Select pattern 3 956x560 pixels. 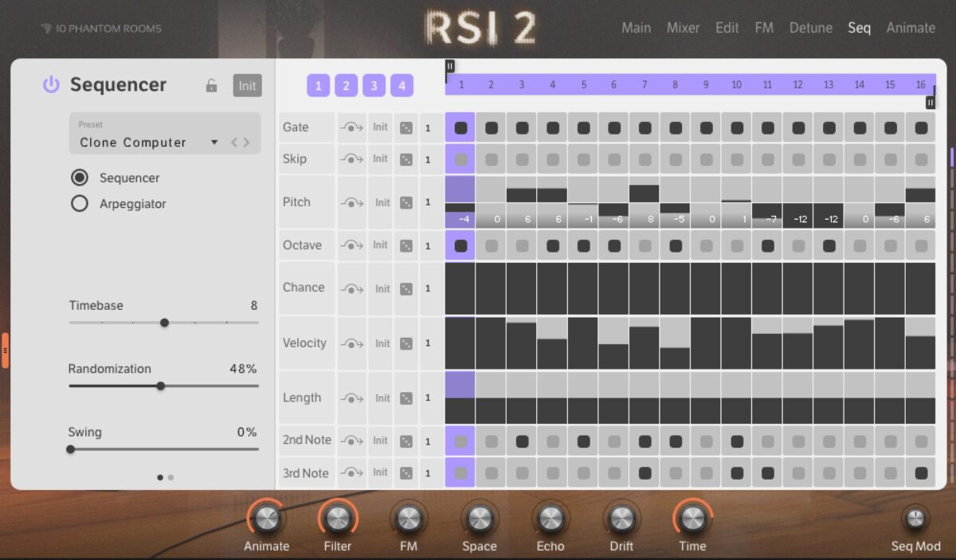click(374, 85)
